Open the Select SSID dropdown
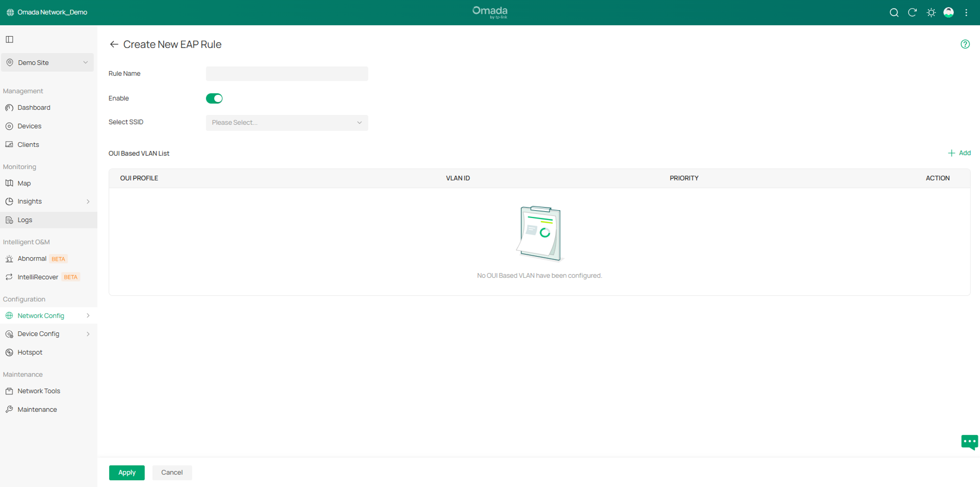This screenshot has width=980, height=487. point(287,123)
